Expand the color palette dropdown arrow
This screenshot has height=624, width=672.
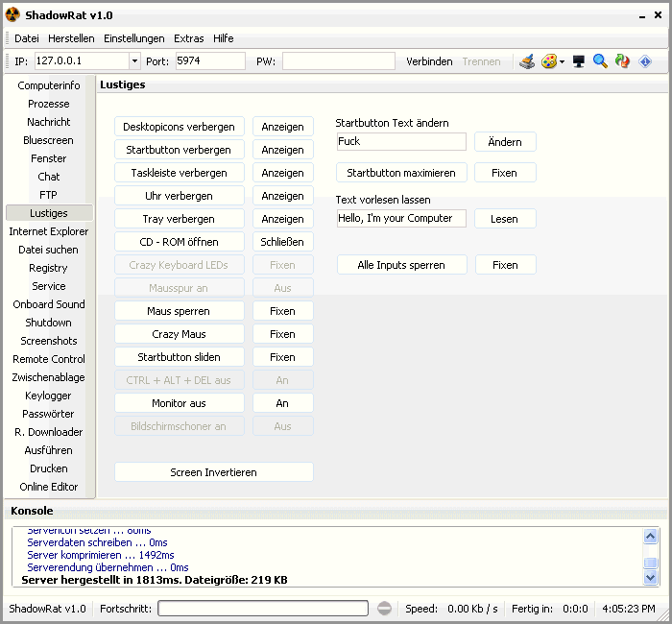(563, 61)
